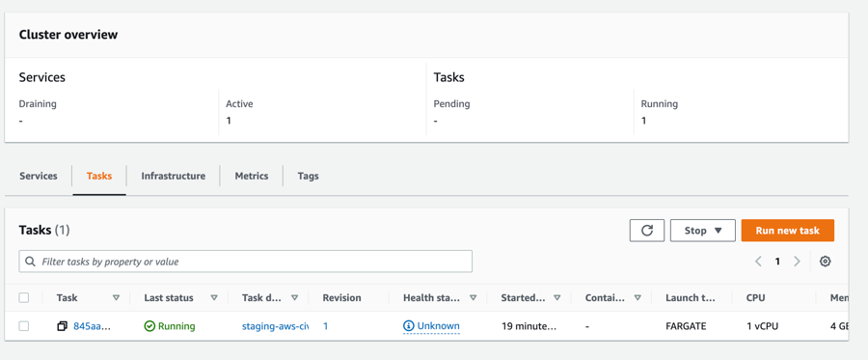Sort by Health status column arrow
The image size is (868, 360).
(473, 298)
